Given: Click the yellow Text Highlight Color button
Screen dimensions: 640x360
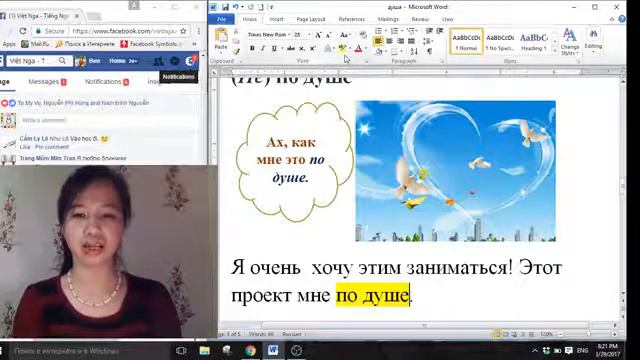Looking at the screenshot, I should coord(342,49).
